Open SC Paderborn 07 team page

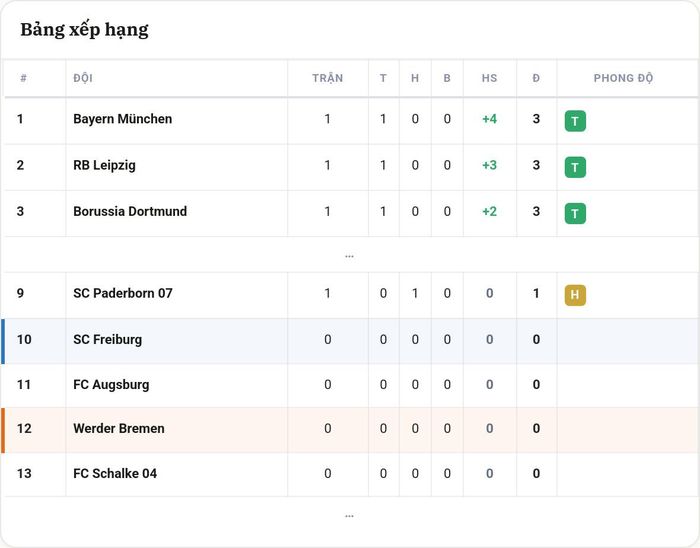123,293
